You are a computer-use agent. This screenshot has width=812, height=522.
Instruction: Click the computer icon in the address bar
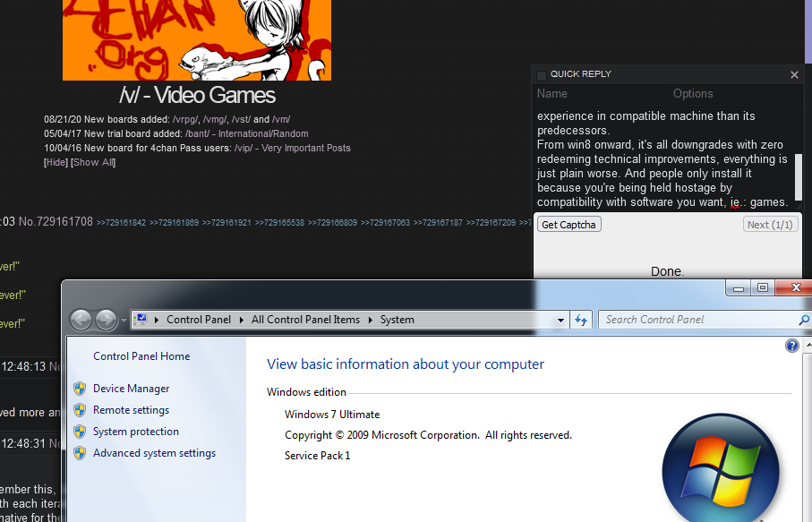(x=141, y=319)
